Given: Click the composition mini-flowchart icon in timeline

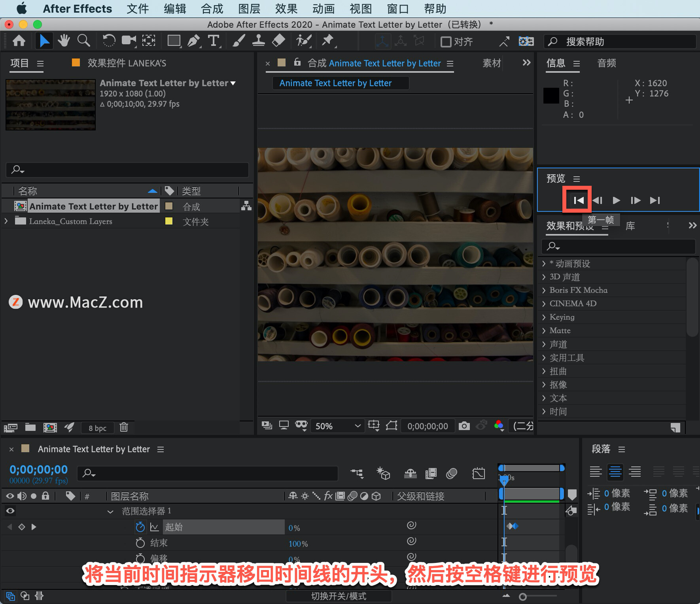Looking at the screenshot, I should [357, 473].
